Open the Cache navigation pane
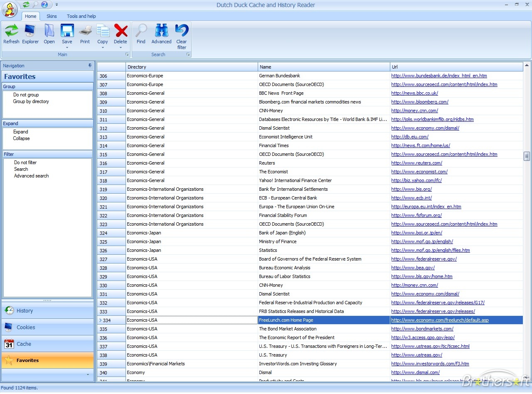This screenshot has width=532, height=394. pyautogui.click(x=48, y=344)
